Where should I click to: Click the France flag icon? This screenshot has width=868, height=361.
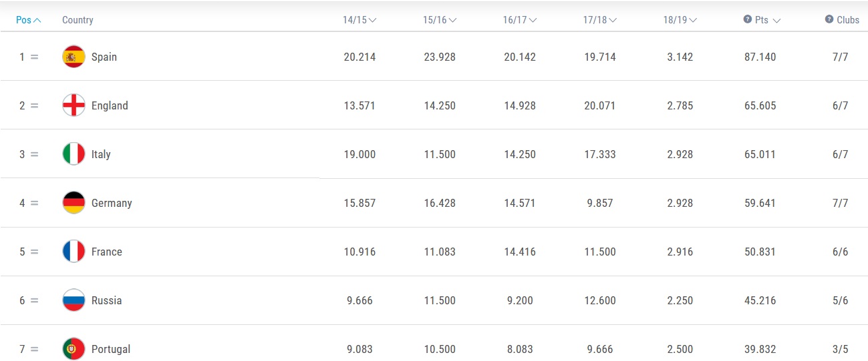(x=74, y=252)
